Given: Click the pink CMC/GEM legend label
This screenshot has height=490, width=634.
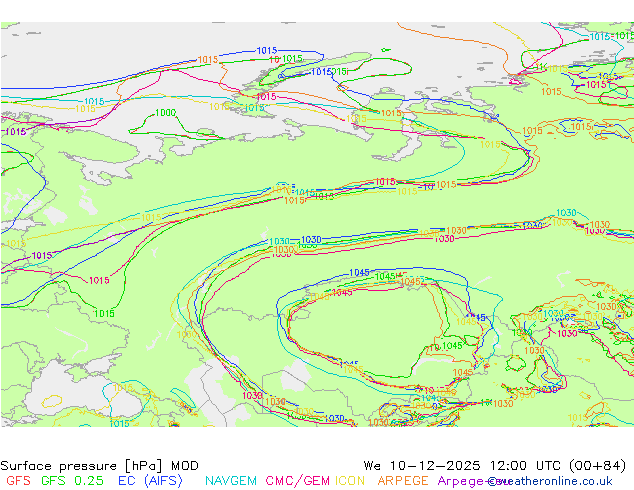Looking at the screenshot, I should tap(298, 481).
